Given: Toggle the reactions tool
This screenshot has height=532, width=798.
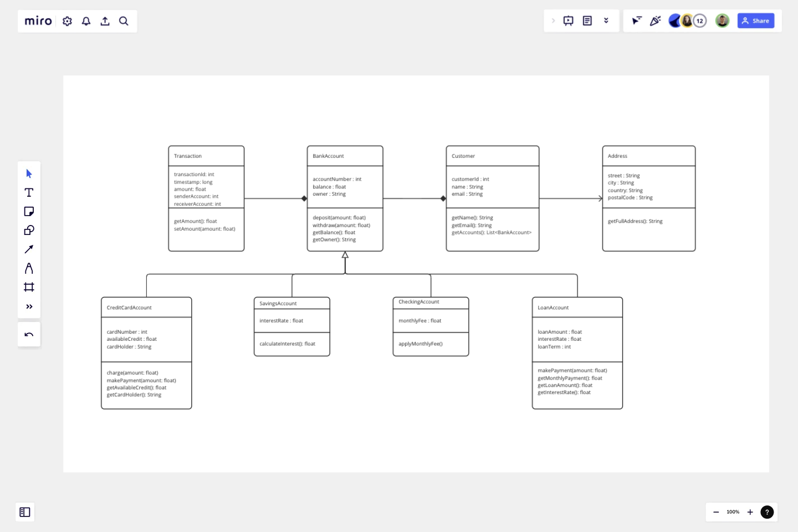Looking at the screenshot, I should click(655, 21).
